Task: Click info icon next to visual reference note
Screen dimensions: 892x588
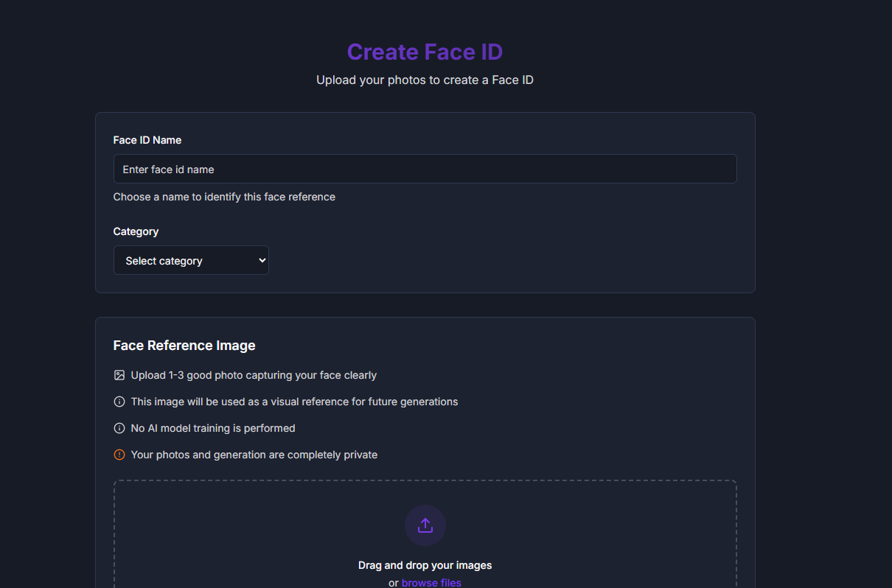Action: pos(119,402)
